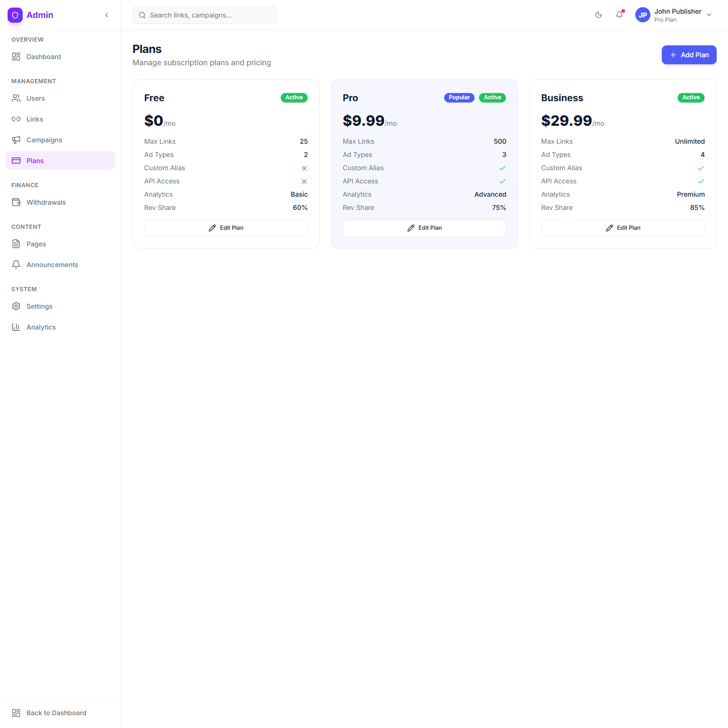Click the Plans credit card icon

[16, 161]
